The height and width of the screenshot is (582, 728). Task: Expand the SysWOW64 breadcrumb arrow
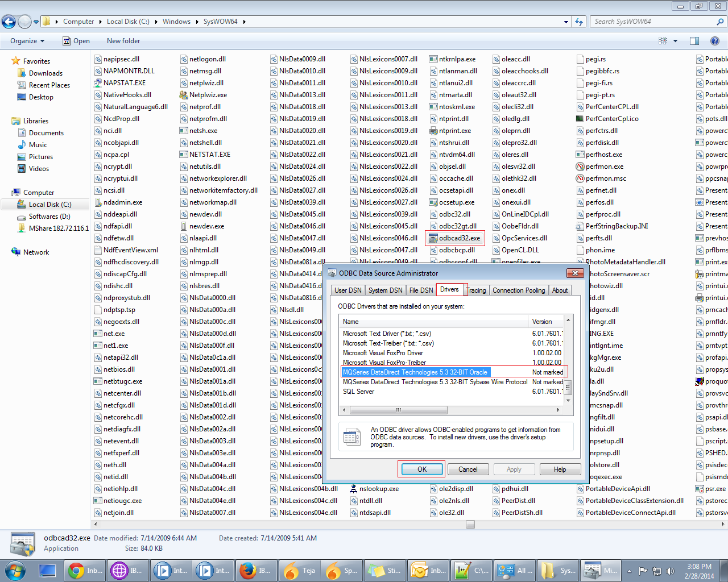[245, 22]
